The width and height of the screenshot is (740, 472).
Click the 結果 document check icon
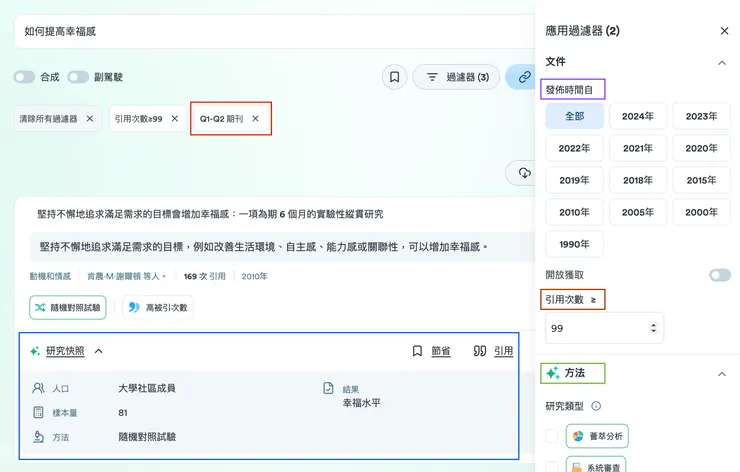(x=328, y=388)
